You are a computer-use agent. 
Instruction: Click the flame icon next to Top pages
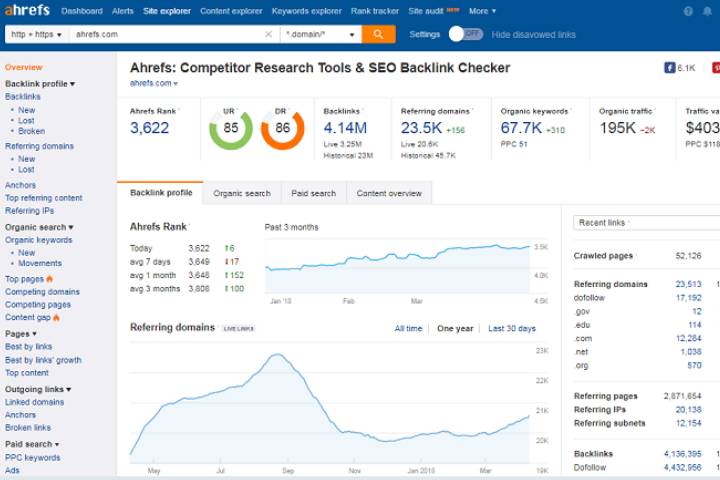click(50, 279)
